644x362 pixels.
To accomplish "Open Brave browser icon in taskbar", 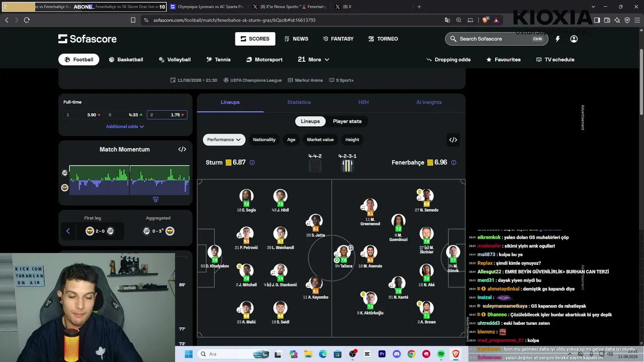I will click(456, 354).
